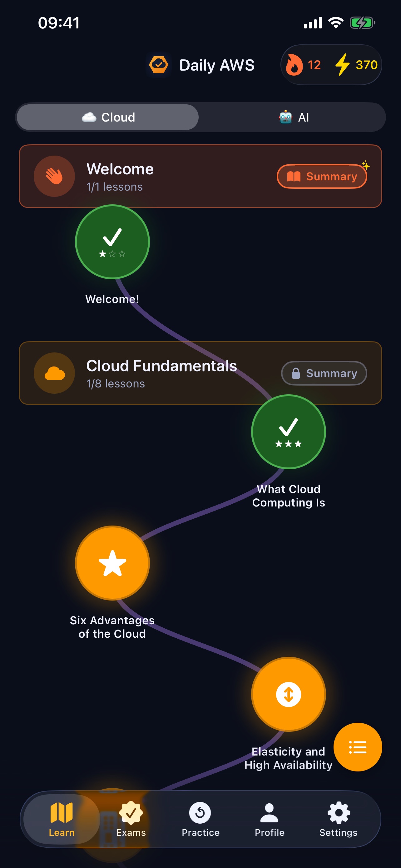The width and height of the screenshot is (401, 868).
Task: Tap the battery charging status icon
Action: coord(362,23)
